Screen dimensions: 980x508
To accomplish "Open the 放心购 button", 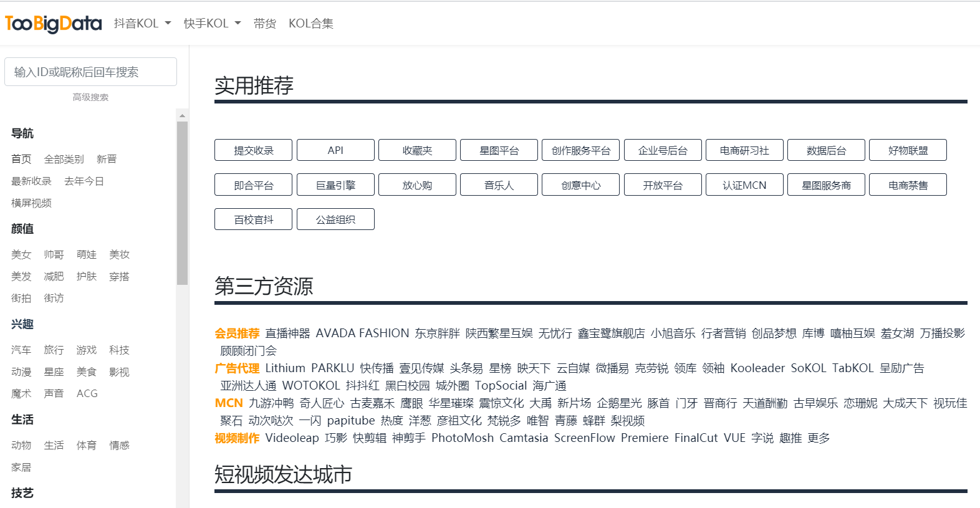I will tap(417, 185).
